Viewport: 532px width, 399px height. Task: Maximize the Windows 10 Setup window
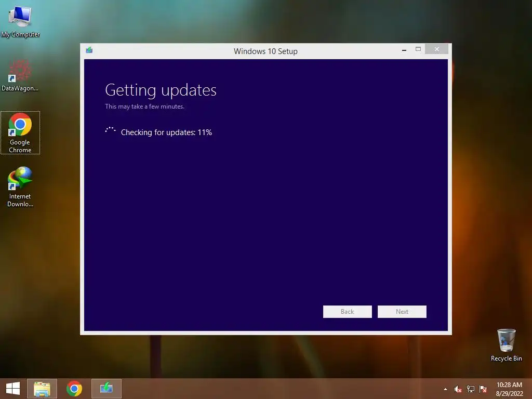418,49
